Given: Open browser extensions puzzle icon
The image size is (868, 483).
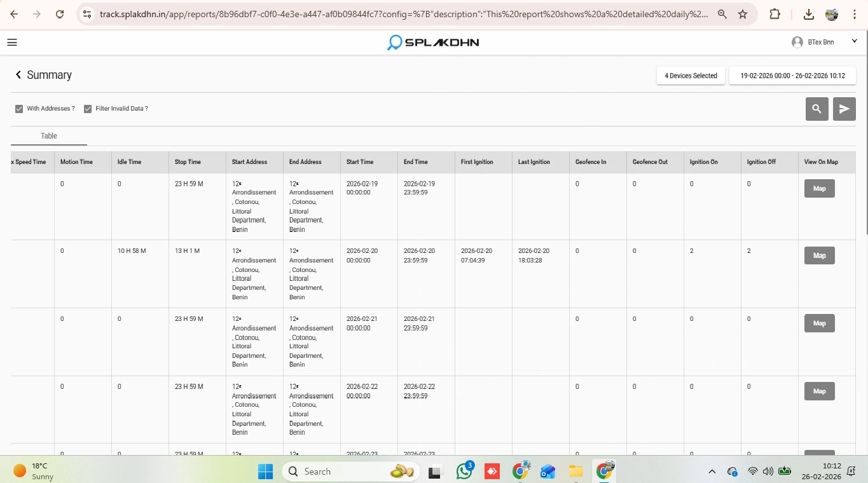Looking at the screenshot, I should tap(775, 14).
